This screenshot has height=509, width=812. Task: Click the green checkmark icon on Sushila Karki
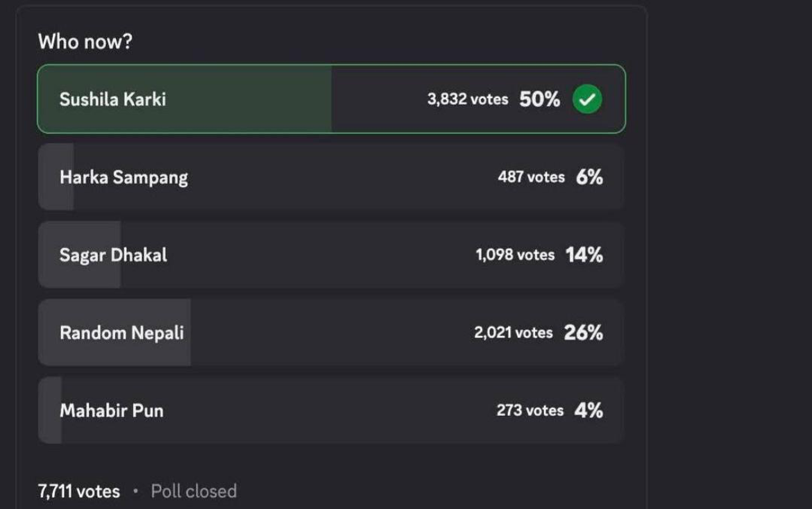coord(587,99)
